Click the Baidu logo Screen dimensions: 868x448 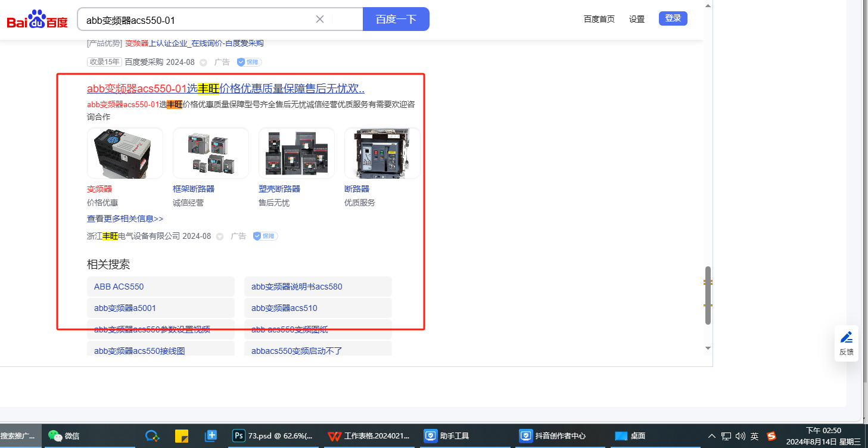37,20
